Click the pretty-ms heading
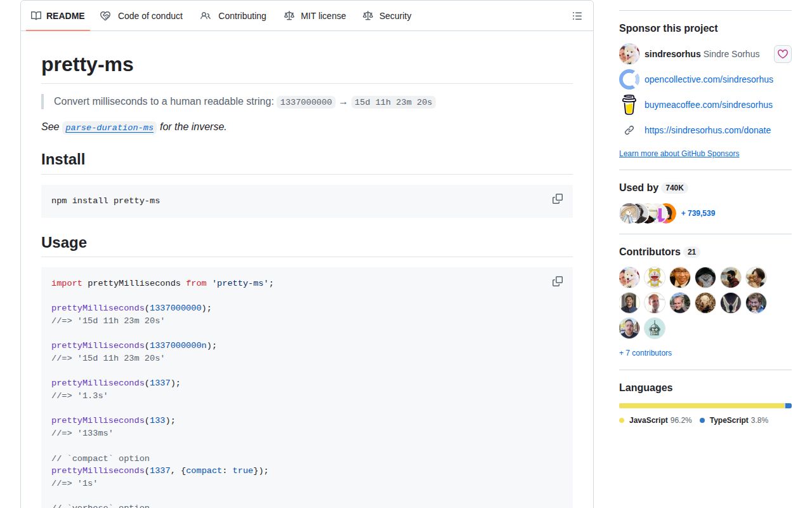 (88, 65)
